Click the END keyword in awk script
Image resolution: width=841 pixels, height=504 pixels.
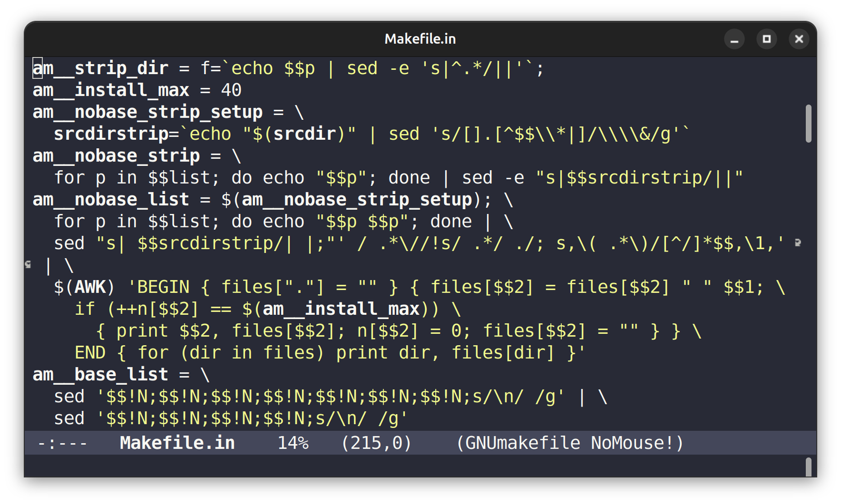pos(90,353)
